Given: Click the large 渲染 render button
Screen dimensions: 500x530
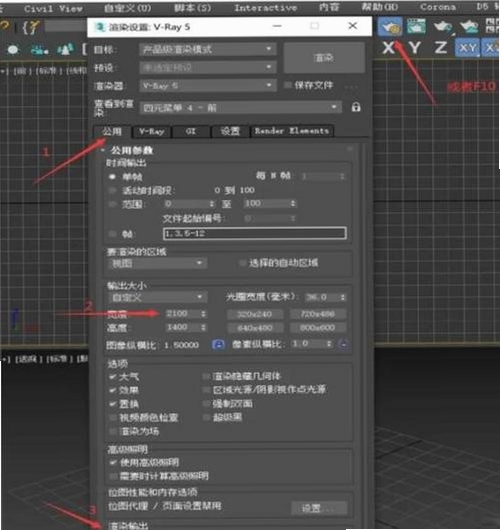Looking at the screenshot, I should (324, 58).
